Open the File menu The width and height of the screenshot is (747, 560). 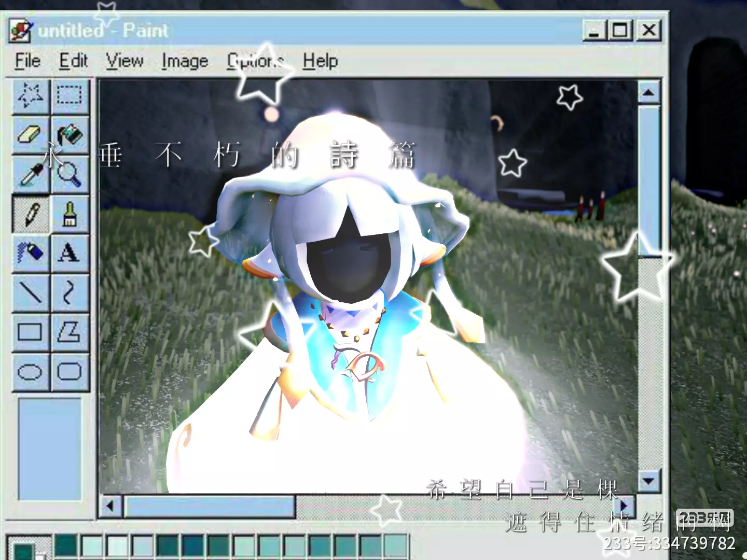pos(27,61)
